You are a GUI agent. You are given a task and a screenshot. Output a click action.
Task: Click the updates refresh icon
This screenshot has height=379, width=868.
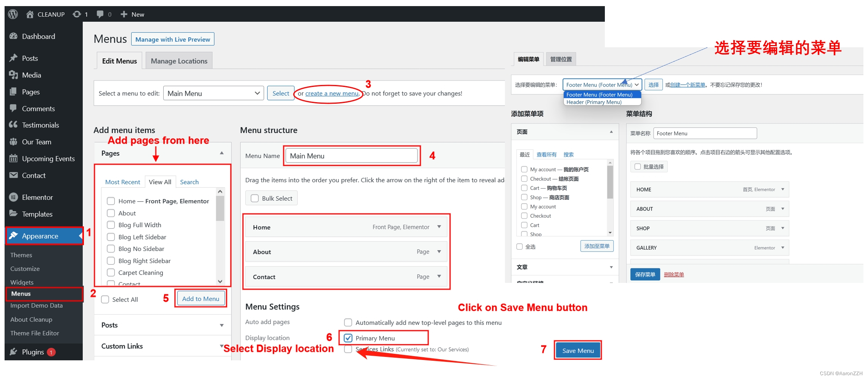[x=77, y=14]
